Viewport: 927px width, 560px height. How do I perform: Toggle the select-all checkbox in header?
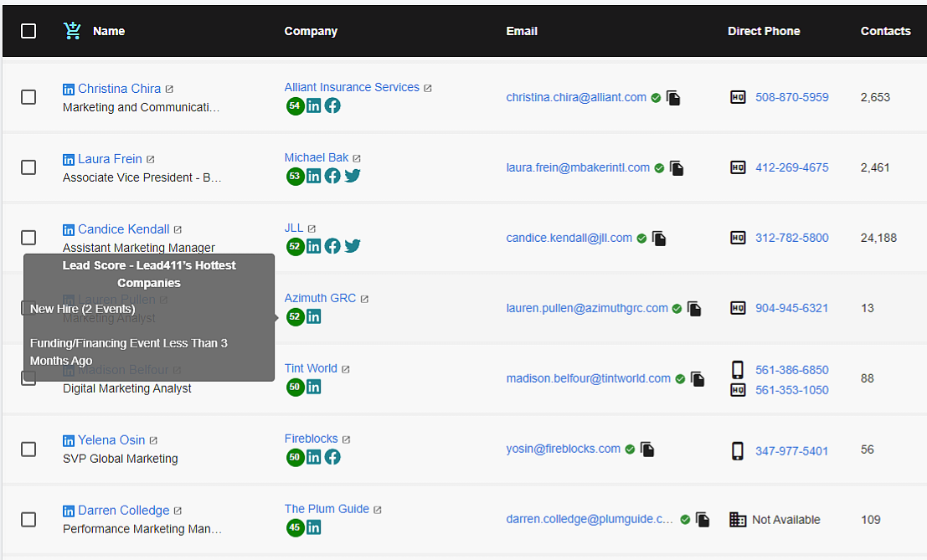click(28, 31)
